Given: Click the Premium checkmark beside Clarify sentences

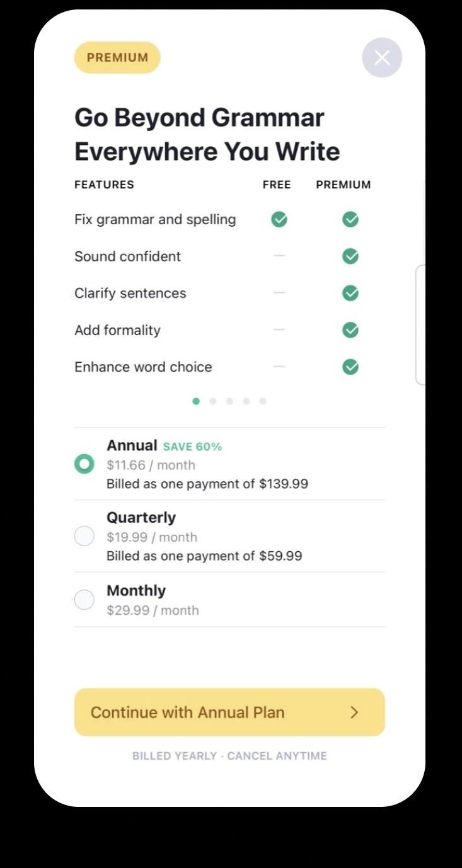Looking at the screenshot, I should click(350, 293).
